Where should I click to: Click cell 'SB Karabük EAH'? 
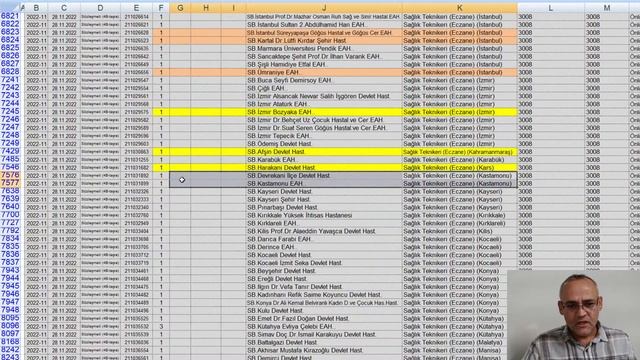324,160
